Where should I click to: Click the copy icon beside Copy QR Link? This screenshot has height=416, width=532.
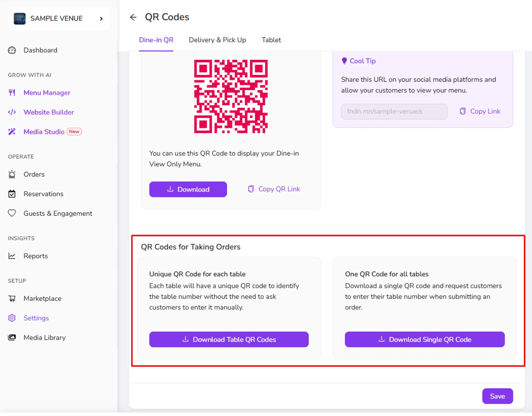pyautogui.click(x=251, y=189)
